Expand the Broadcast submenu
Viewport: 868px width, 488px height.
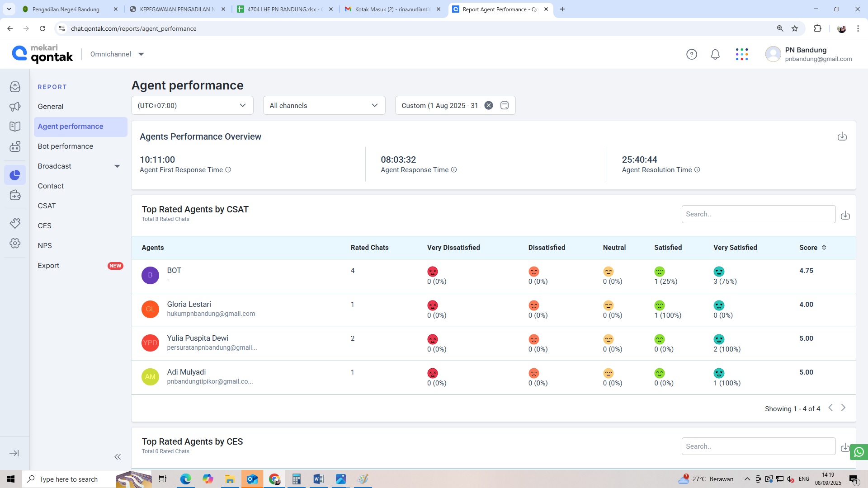(x=117, y=166)
